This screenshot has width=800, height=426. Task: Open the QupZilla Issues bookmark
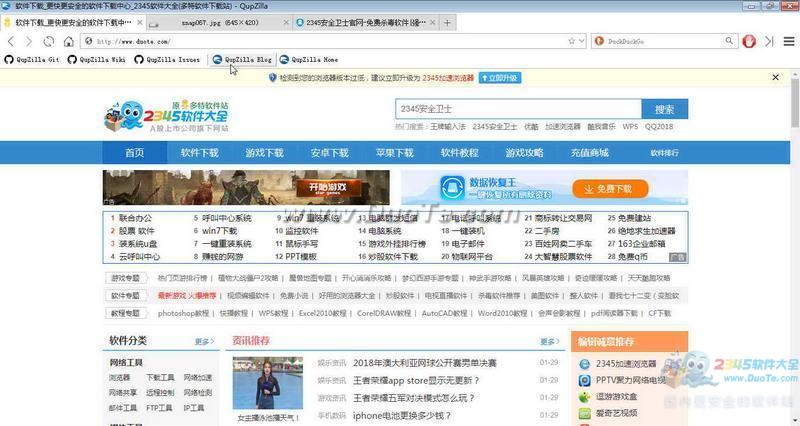[167, 60]
